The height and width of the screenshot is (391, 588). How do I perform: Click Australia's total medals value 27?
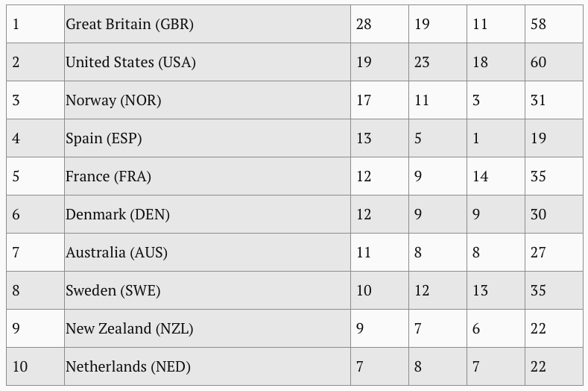(554, 252)
